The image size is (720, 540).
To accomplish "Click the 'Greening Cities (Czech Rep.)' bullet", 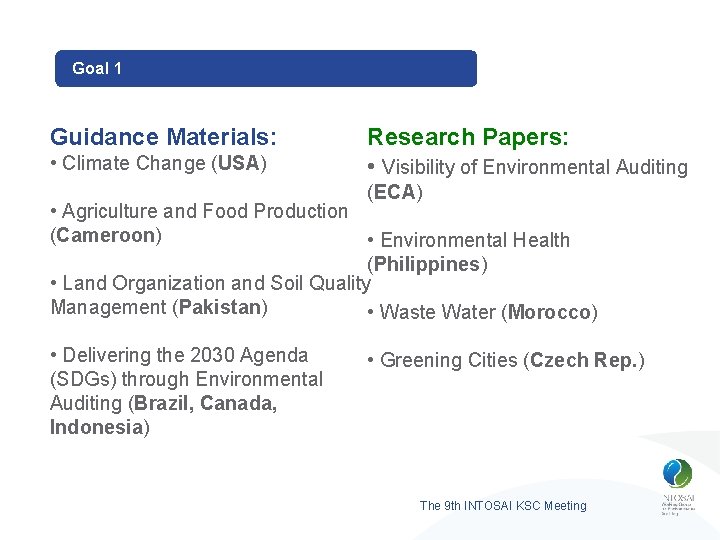I will click(x=506, y=360).
